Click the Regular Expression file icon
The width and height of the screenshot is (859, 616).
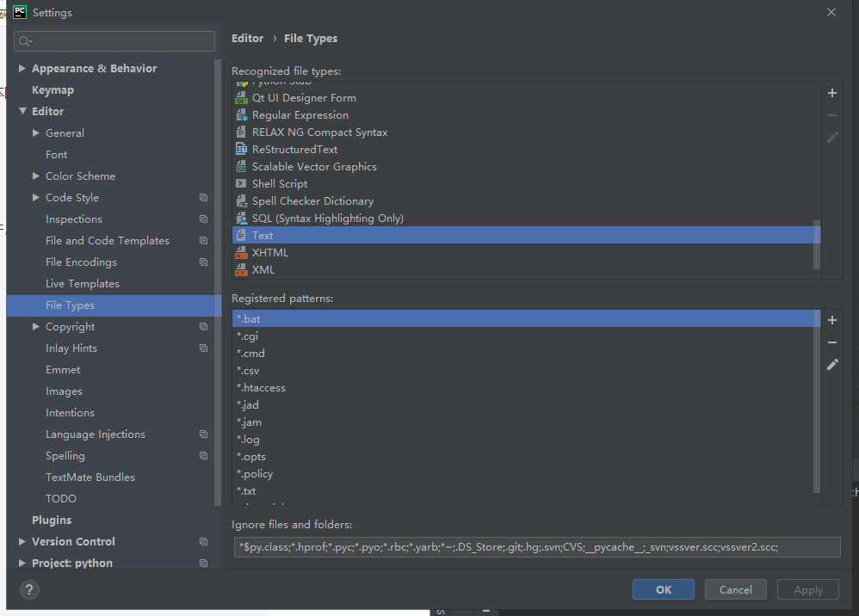pyautogui.click(x=241, y=115)
